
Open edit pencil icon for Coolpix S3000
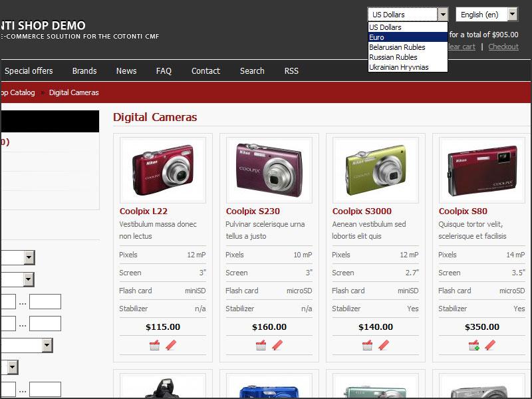pos(384,345)
